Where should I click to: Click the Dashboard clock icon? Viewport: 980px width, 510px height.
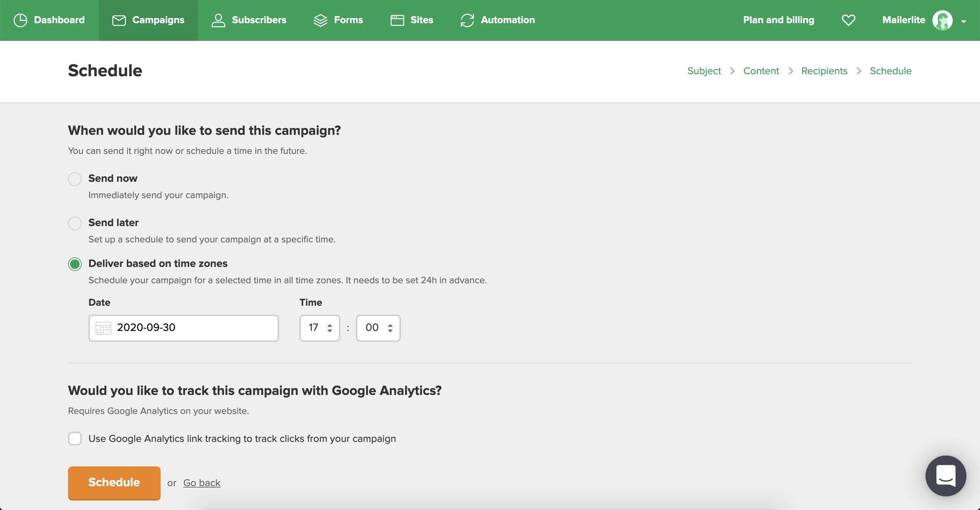(20, 20)
